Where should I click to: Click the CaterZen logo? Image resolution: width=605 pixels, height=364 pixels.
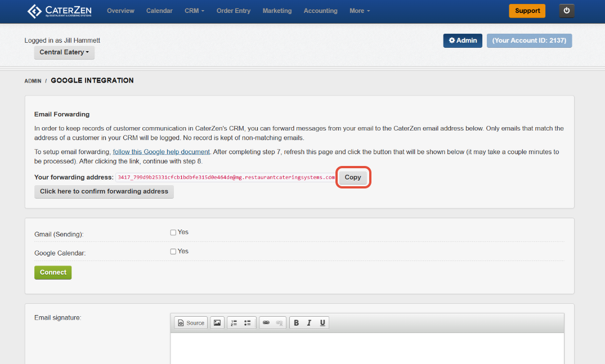[x=60, y=11]
